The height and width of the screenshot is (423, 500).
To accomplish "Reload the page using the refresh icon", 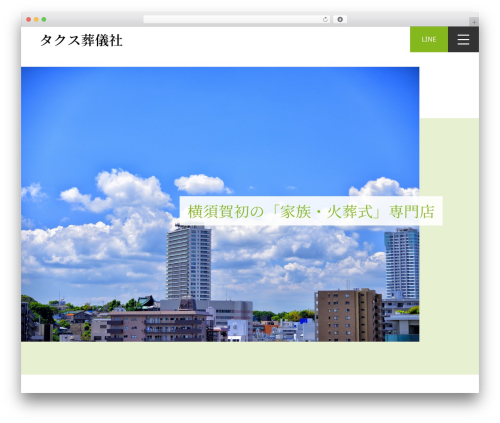I will (325, 20).
